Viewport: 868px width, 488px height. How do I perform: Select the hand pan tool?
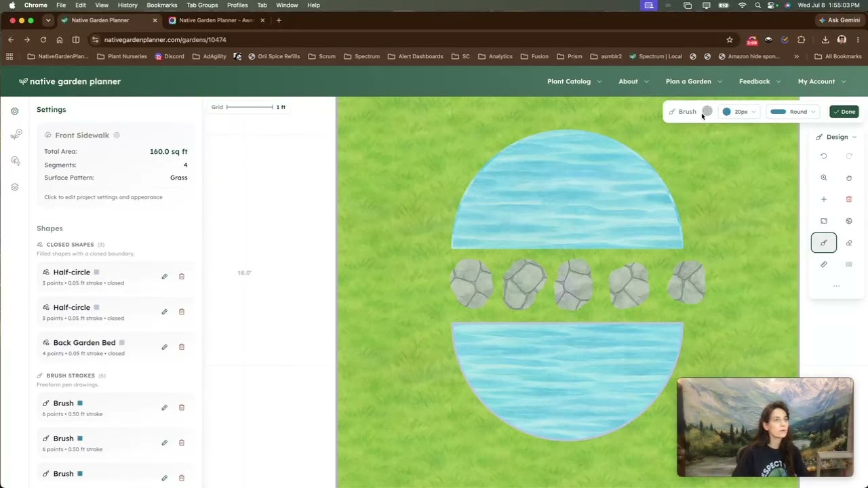point(849,178)
